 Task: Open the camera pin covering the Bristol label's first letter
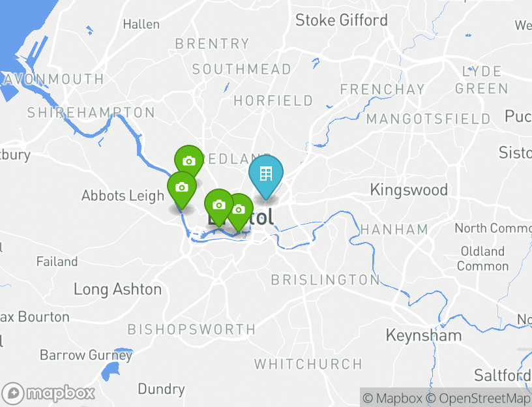click(219, 207)
